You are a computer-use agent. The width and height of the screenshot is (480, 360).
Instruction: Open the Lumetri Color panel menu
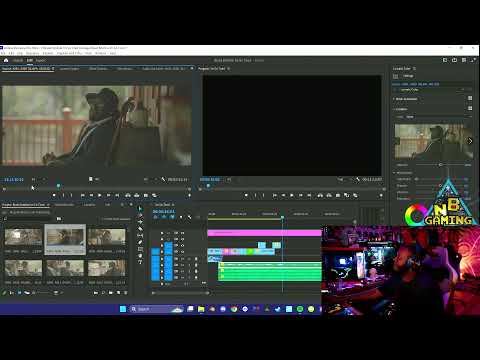(x=414, y=69)
